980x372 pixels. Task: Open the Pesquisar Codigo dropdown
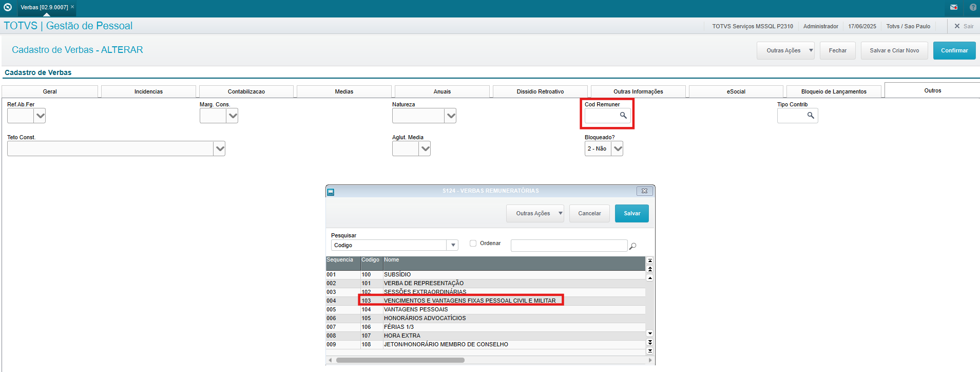point(453,246)
